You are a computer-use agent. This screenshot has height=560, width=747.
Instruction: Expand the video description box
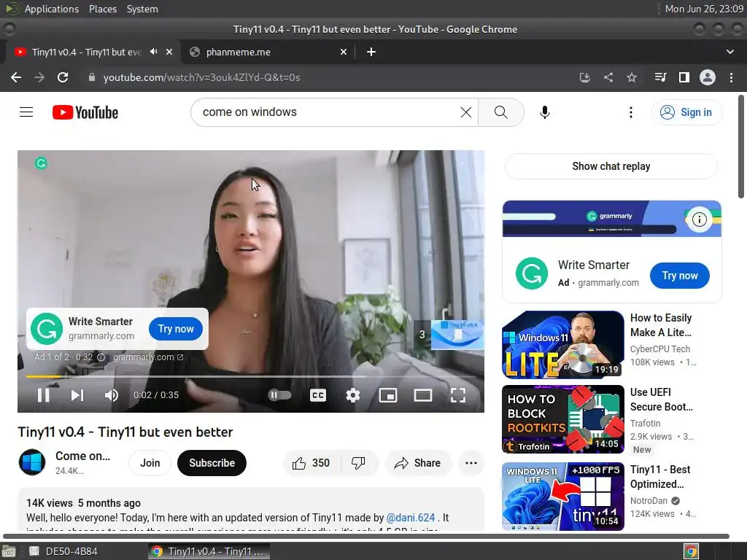251,509
